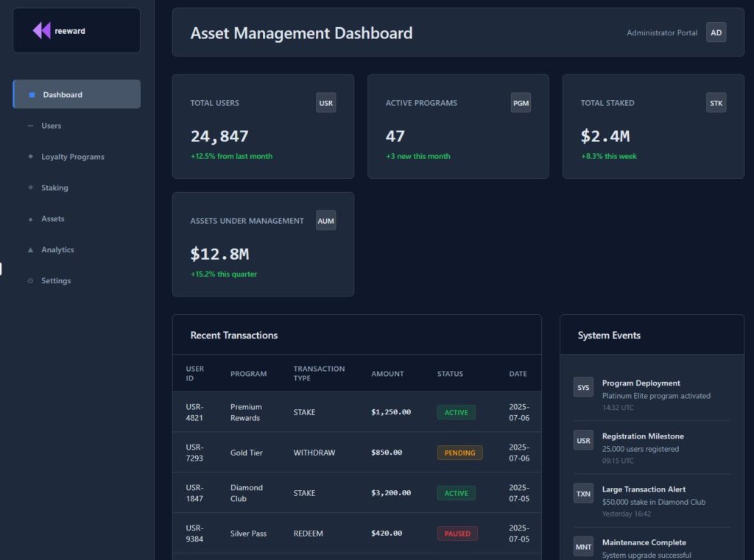Click the Recent Transactions heading
Screen dimensions: 754x560
point(234,335)
